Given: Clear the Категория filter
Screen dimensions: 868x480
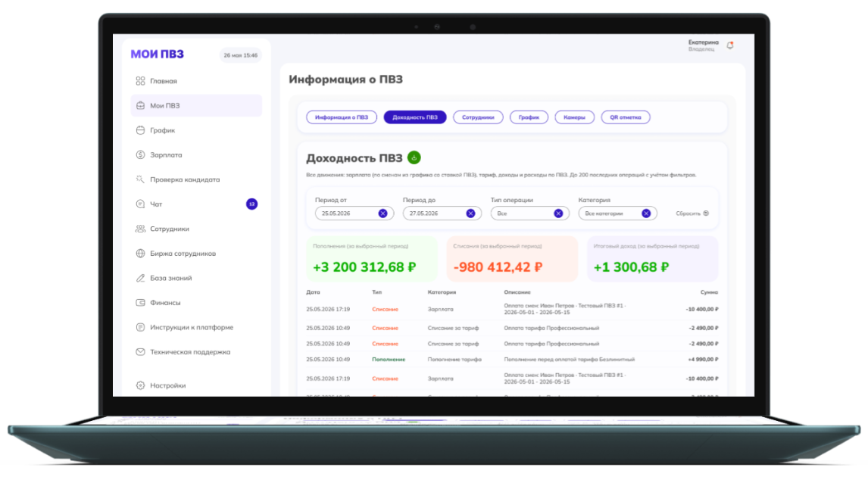Looking at the screenshot, I should point(646,214).
